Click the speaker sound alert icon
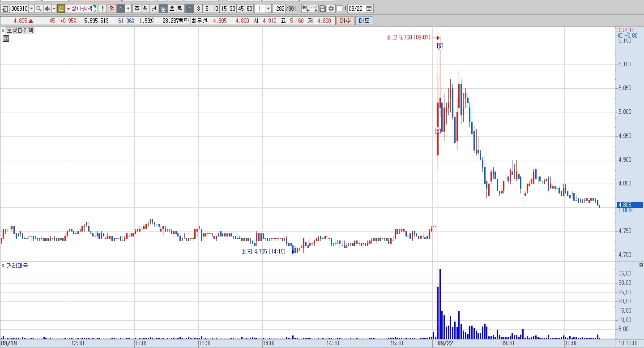The height and width of the screenshot is (348, 644). pos(47,9)
